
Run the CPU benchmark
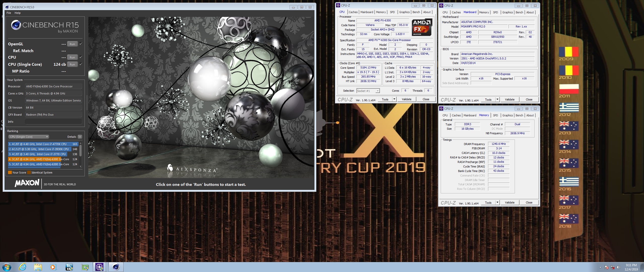pos(72,57)
